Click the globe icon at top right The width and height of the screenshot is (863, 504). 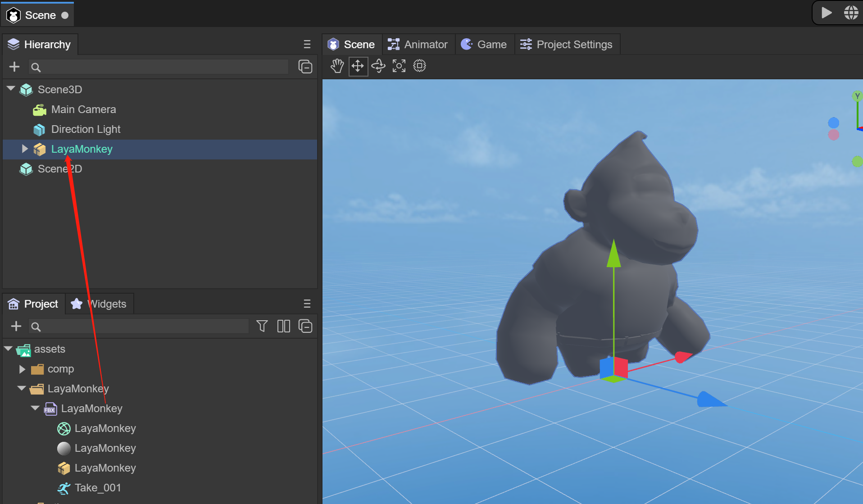[851, 13]
